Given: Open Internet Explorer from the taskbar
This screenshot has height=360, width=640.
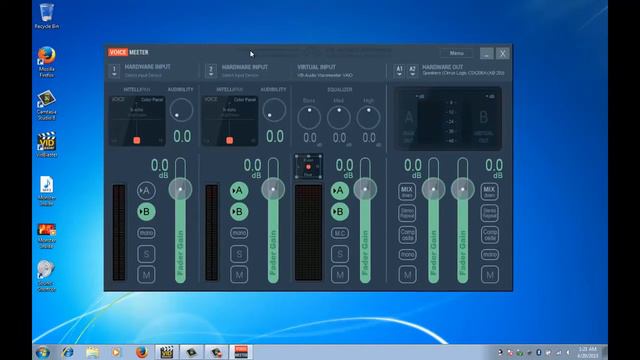Looking at the screenshot, I should click(68, 352).
